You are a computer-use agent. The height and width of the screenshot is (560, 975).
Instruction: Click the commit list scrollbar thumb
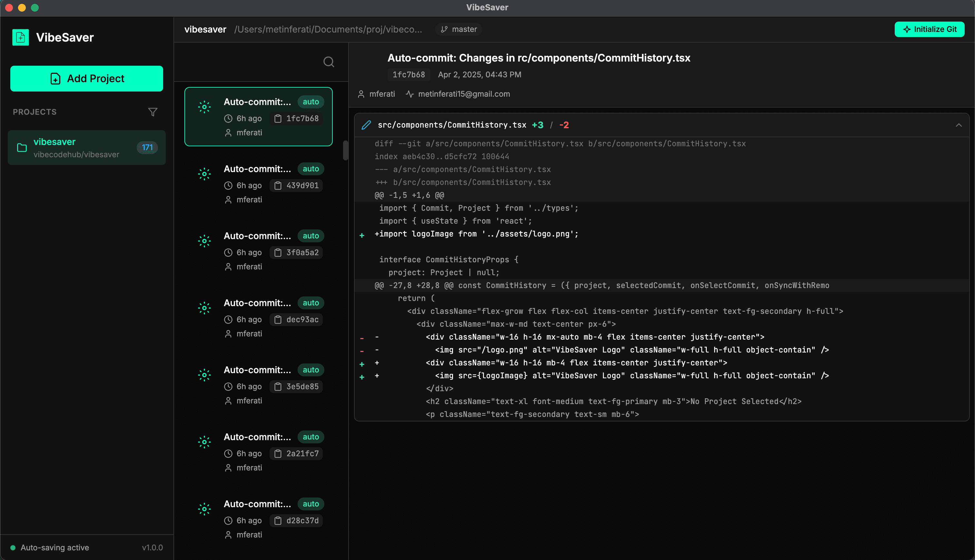pyautogui.click(x=346, y=150)
